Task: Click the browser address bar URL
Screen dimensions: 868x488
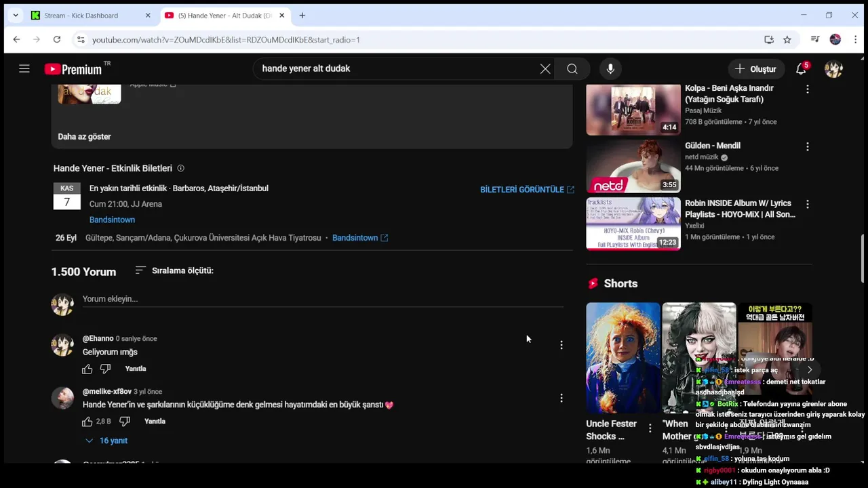Action: click(226, 39)
